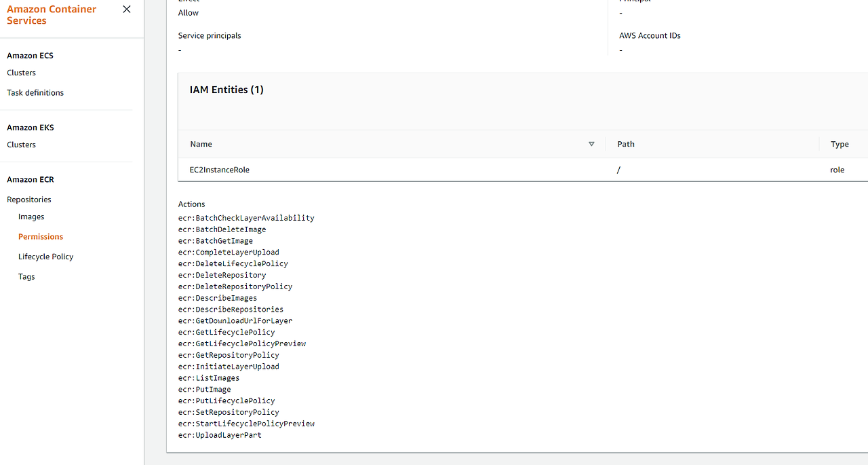Viewport: 868px width, 465px height.
Task: Click ecr:BatchGetImage action
Action: coord(216,241)
